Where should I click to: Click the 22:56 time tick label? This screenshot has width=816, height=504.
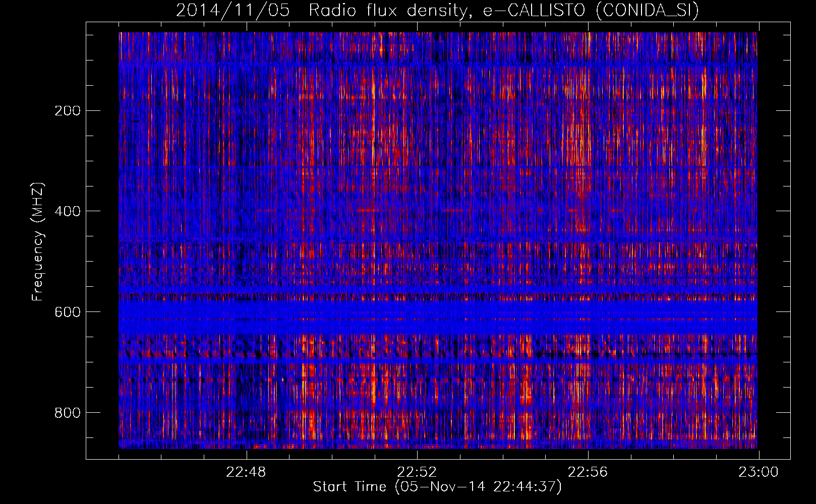click(588, 472)
